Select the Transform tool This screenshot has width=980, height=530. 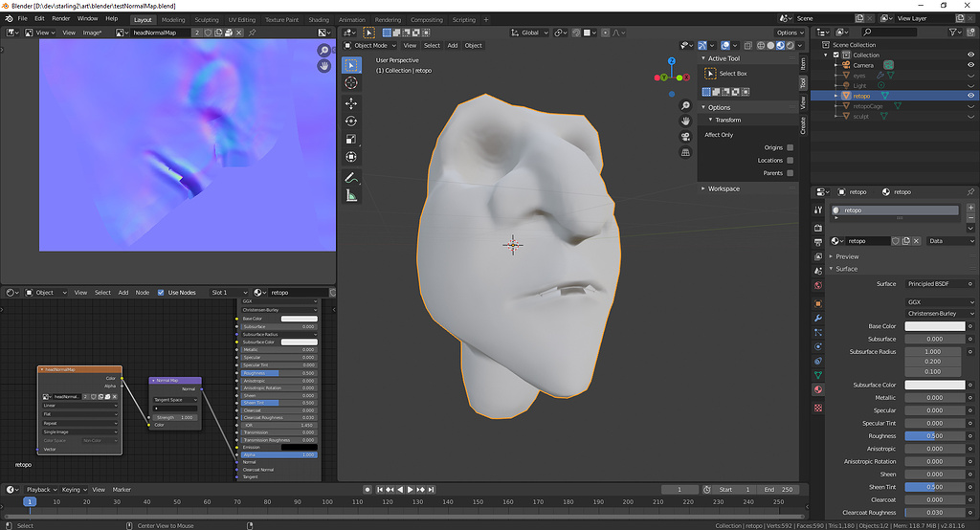[x=351, y=157]
